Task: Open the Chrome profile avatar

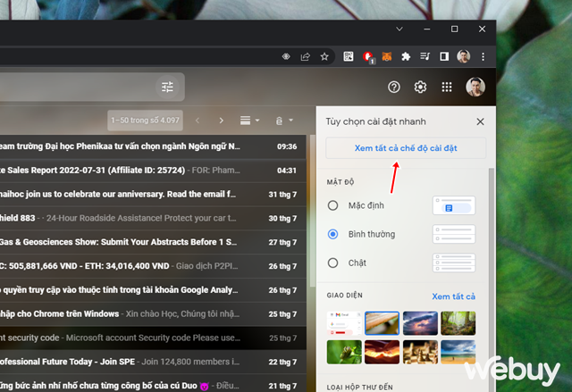Action: 464,56
